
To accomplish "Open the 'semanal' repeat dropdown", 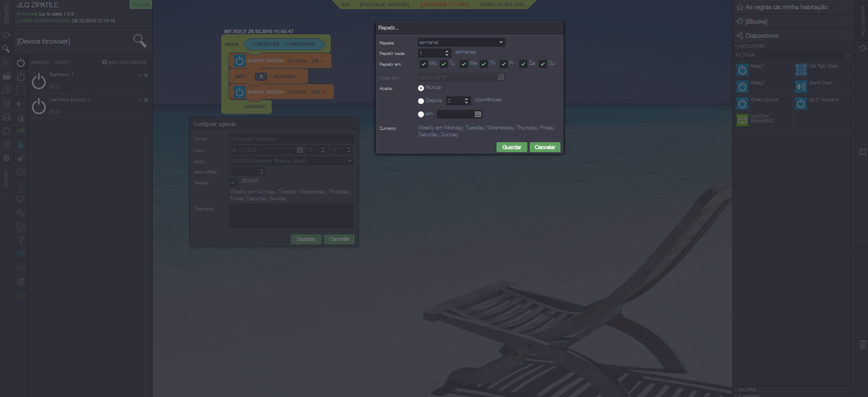I will coord(461,42).
